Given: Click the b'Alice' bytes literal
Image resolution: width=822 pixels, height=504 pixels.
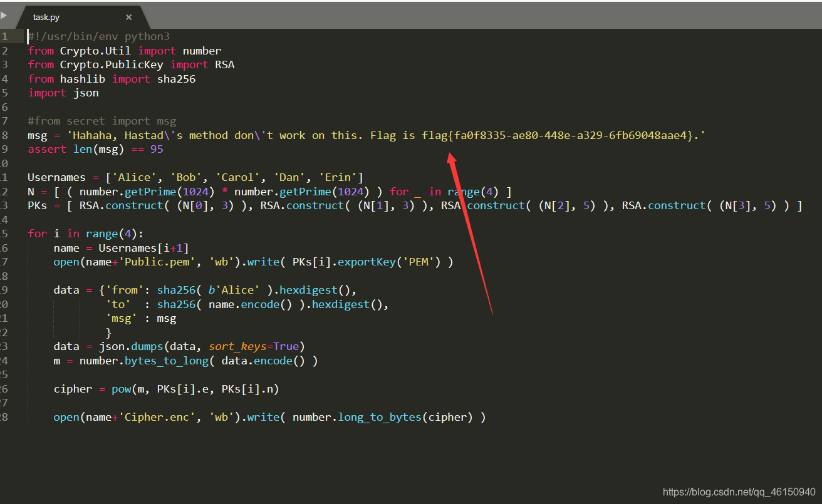Looking at the screenshot, I should click(234, 290).
